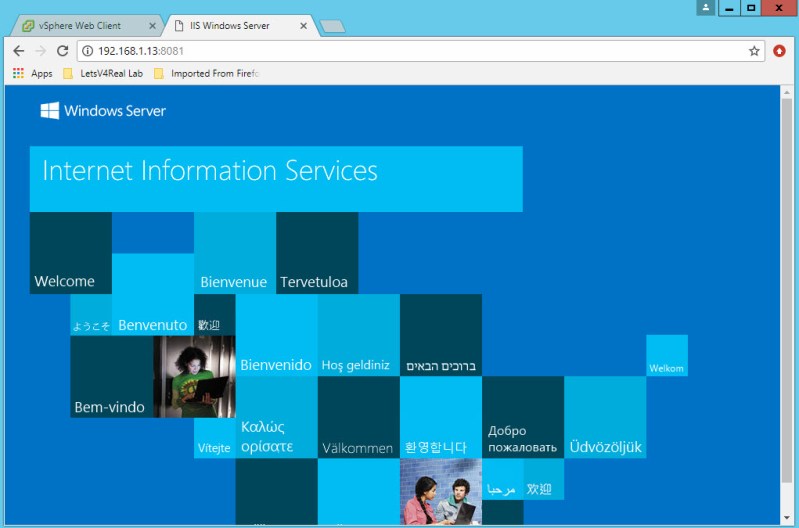This screenshot has height=528, width=799.
Task: Click the address bar showing 192.168.1.13:8081
Action: (400, 51)
